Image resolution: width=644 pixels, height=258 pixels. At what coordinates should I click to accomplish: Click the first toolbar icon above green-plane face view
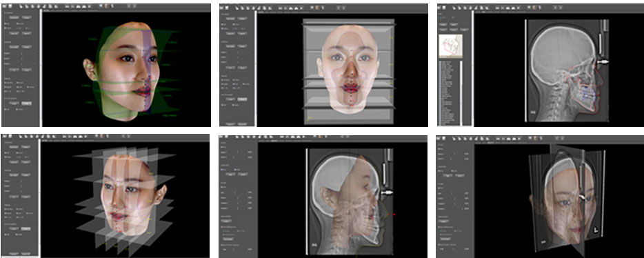(5, 6)
